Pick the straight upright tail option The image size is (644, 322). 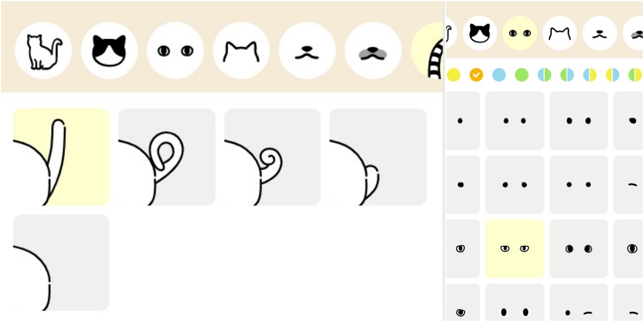pyautogui.click(x=61, y=157)
